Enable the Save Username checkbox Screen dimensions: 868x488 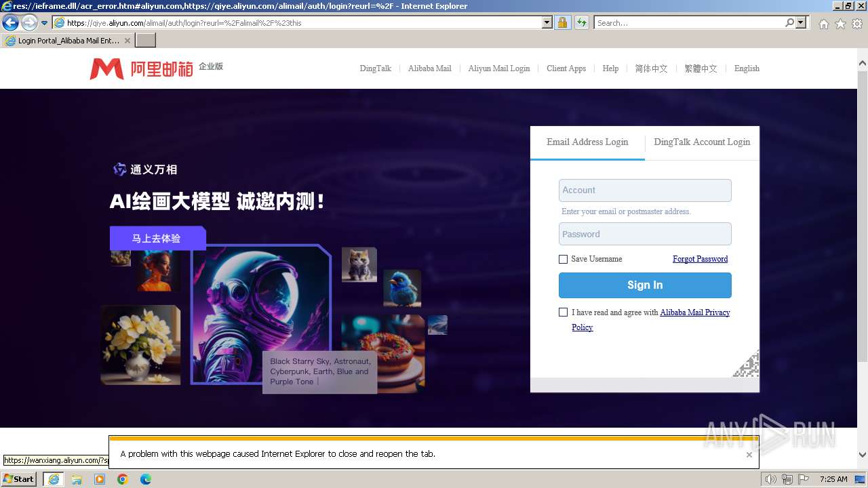coord(563,259)
